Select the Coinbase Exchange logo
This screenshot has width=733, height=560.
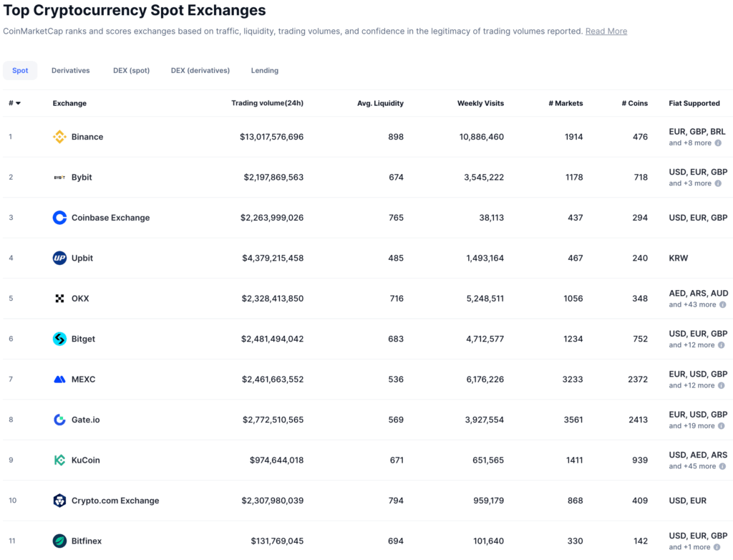tap(60, 217)
